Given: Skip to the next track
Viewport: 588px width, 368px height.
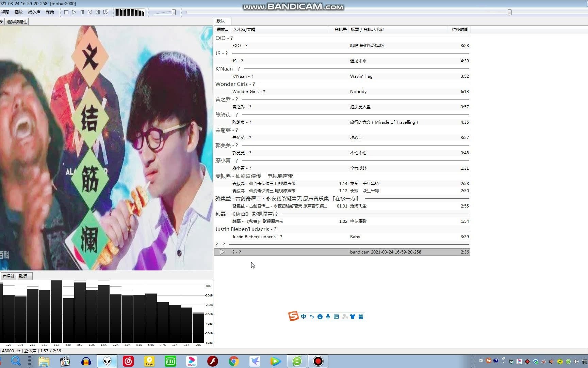Looking at the screenshot, I should (98, 12).
